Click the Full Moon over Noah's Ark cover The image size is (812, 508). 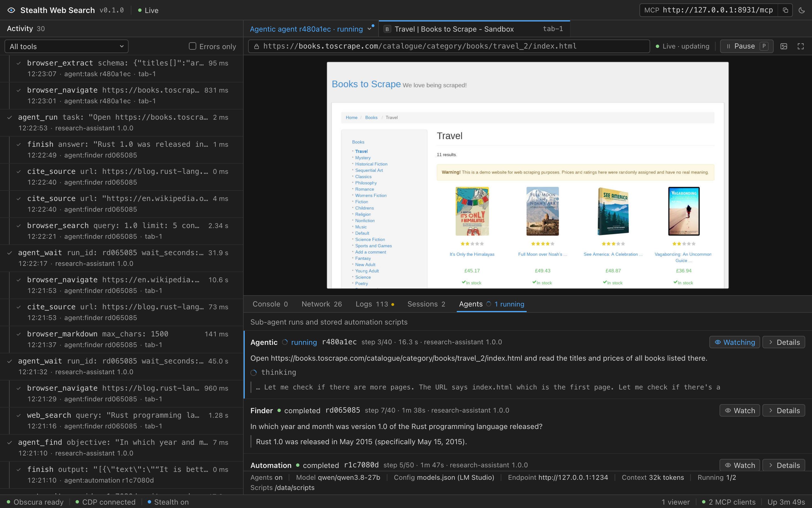click(x=542, y=211)
